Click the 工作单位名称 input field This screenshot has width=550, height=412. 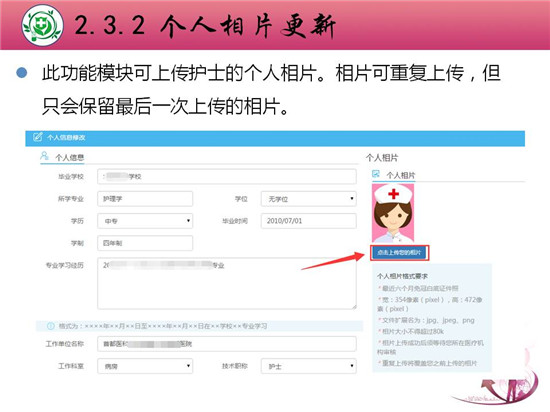pyautogui.click(x=227, y=344)
